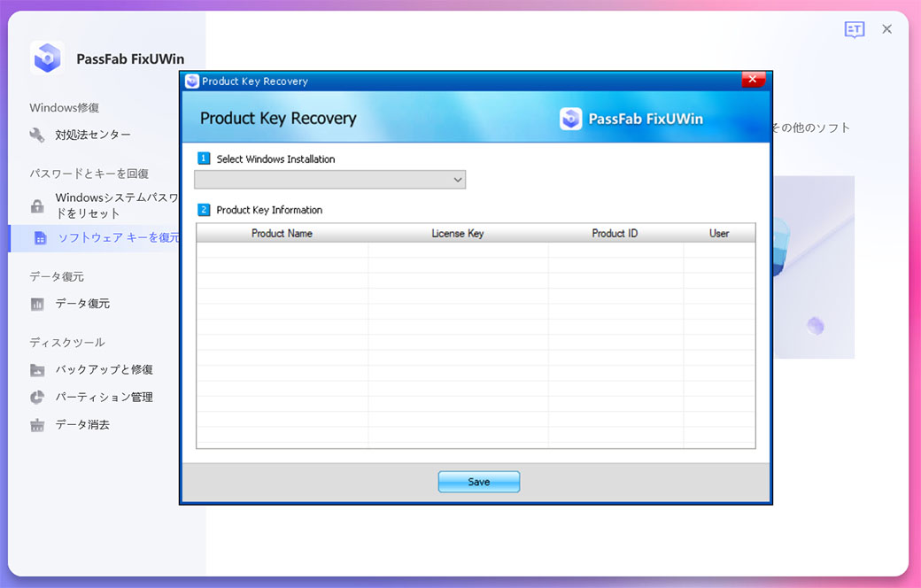
Task: Click the PassFab FixUWin logo icon in sidebar
Action: pyautogui.click(x=47, y=58)
